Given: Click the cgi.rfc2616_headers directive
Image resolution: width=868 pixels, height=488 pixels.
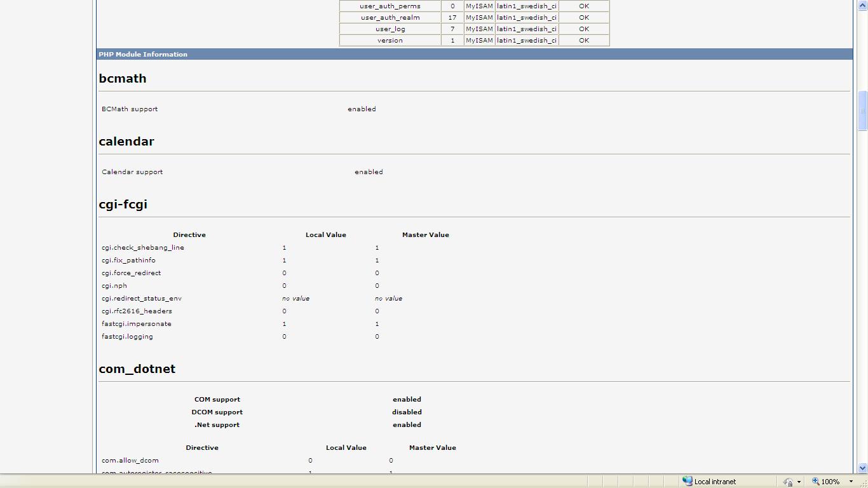Looking at the screenshot, I should tap(137, 311).
